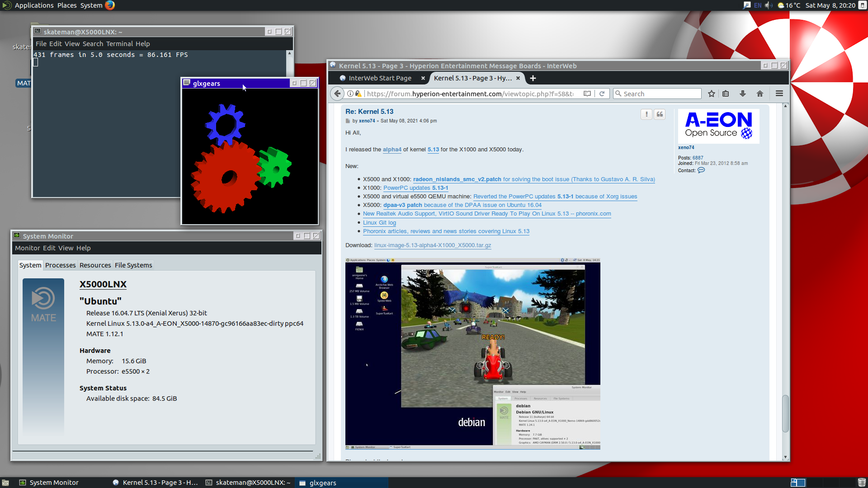868x488 pixels.
Task: Open the System menu in top panel
Action: coord(91,5)
